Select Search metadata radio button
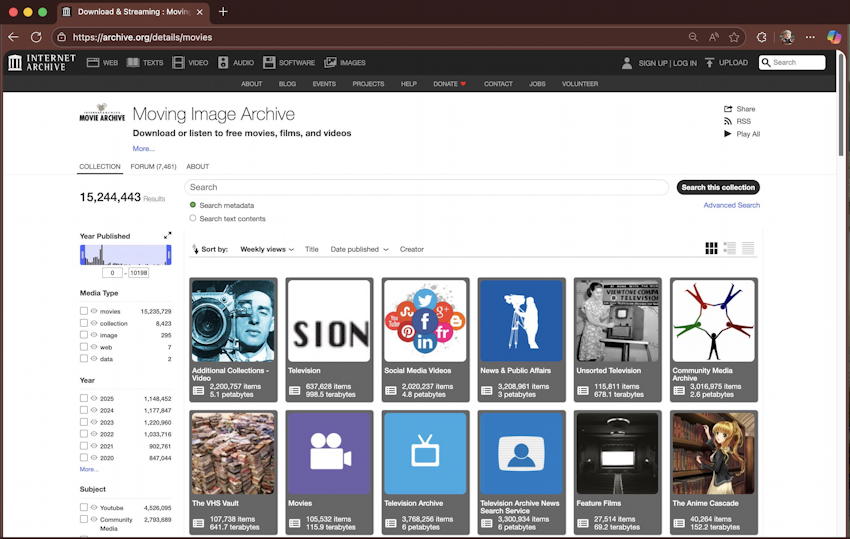The width and height of the screenshot is (850, 539). (192, 205)
